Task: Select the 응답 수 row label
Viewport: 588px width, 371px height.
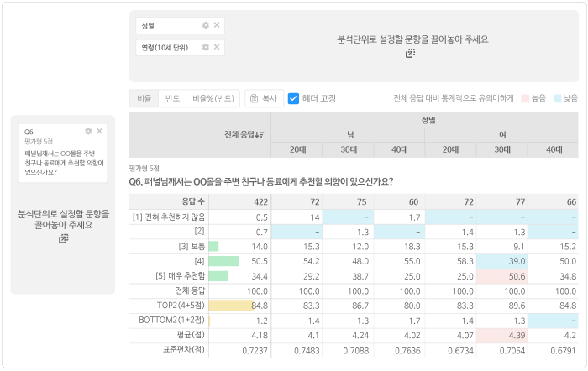Action: pos(193,201)
